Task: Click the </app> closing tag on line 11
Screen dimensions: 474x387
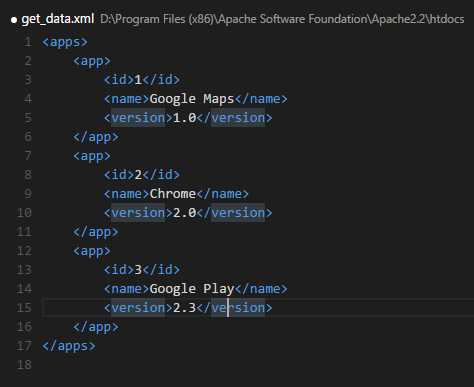Action: click(x=96, y=232)
